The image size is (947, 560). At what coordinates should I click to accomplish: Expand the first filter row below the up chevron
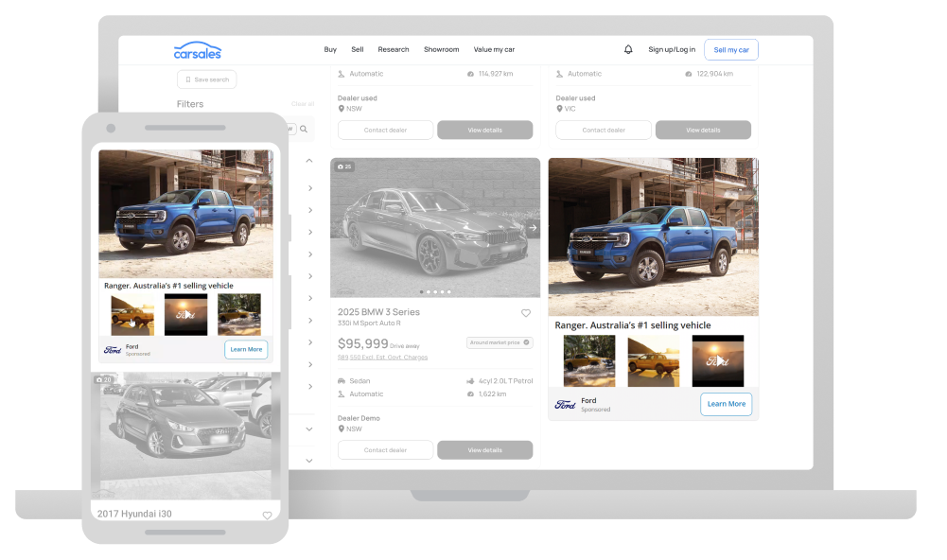[x=310, y=188]
